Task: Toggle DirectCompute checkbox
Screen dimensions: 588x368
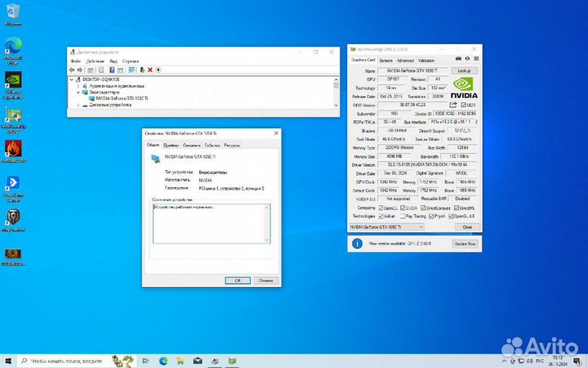Action: (423, 208)
